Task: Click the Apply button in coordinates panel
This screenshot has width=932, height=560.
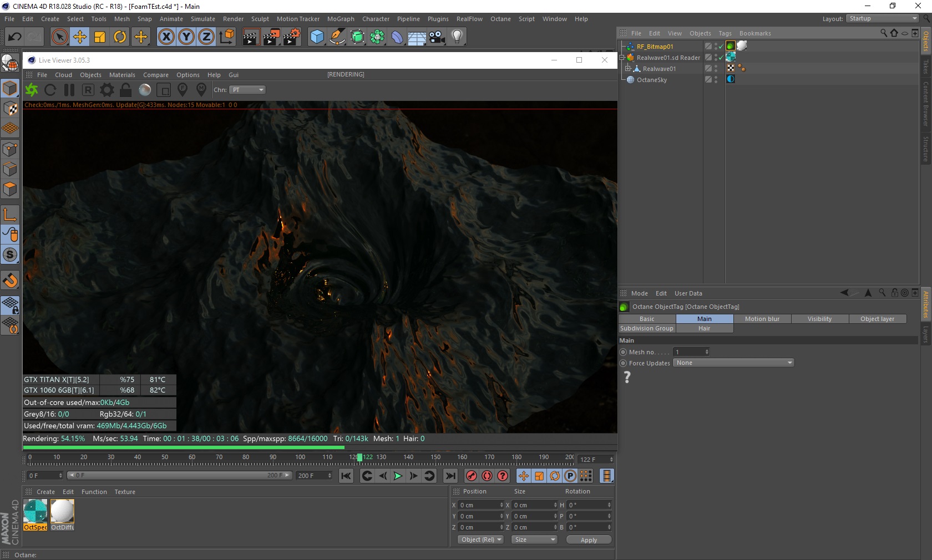Action: pyautogui.click(x=589, y=540)
